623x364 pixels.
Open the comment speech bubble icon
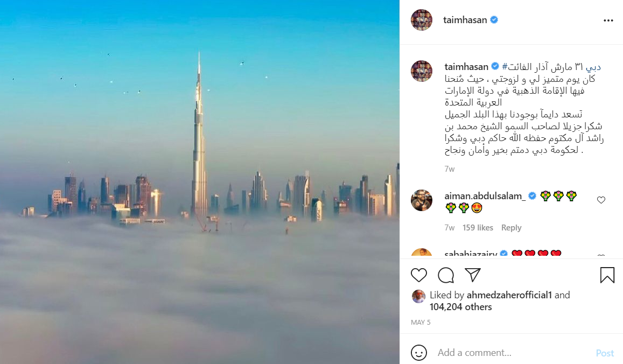click(x=446, y=275)
